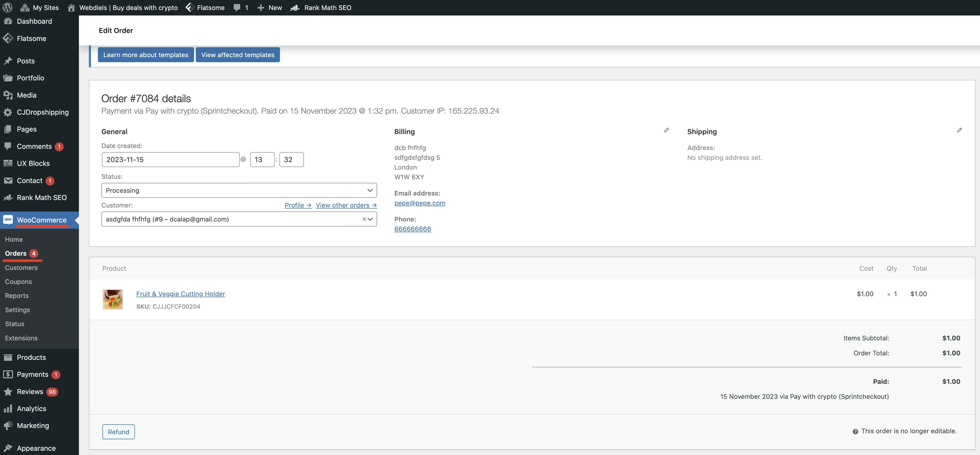Click the WordPress logo in admin bar
The image size is (980, 455).
coord(7,7)
